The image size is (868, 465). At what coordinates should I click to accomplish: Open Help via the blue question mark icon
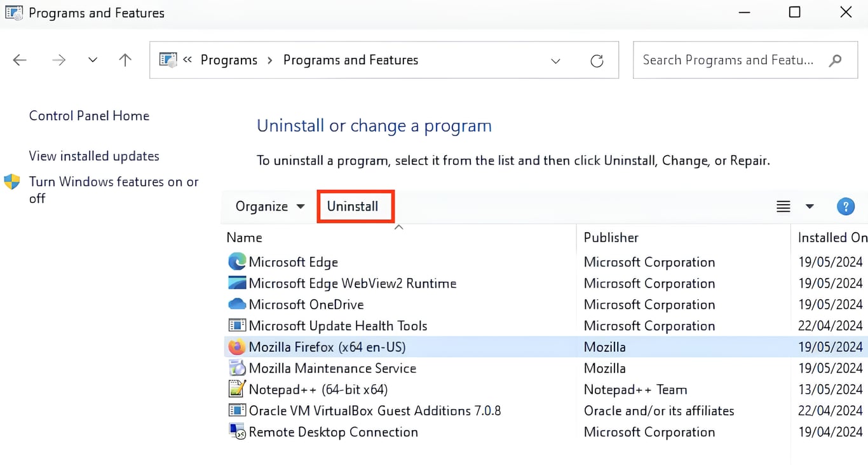846,206
